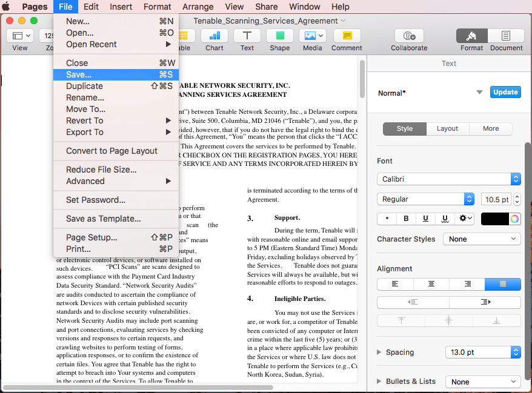532x393 pixels.
Task: Center align text
Action: 431,284
